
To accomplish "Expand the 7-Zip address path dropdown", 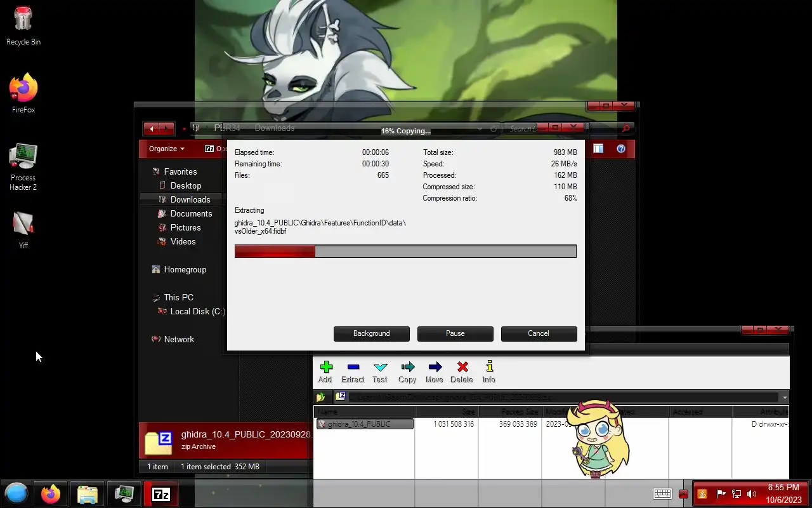I will click(785, 398).
